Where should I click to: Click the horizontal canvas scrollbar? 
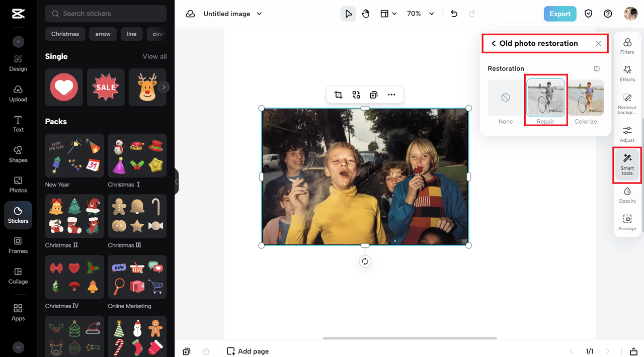tap(410, 338)
